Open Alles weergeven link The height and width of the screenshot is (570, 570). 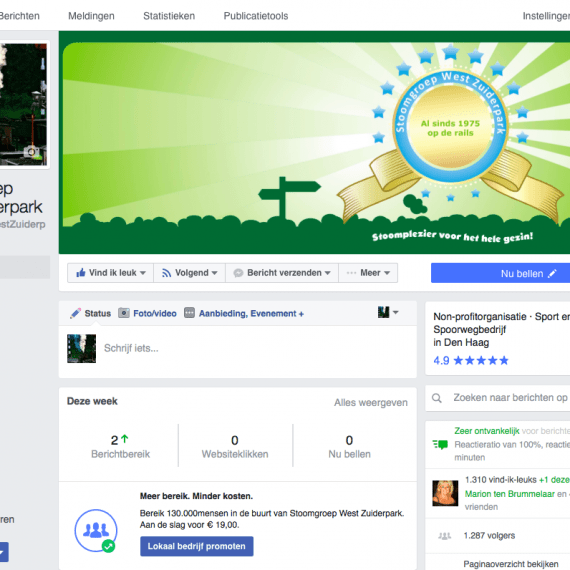[371, 402]
